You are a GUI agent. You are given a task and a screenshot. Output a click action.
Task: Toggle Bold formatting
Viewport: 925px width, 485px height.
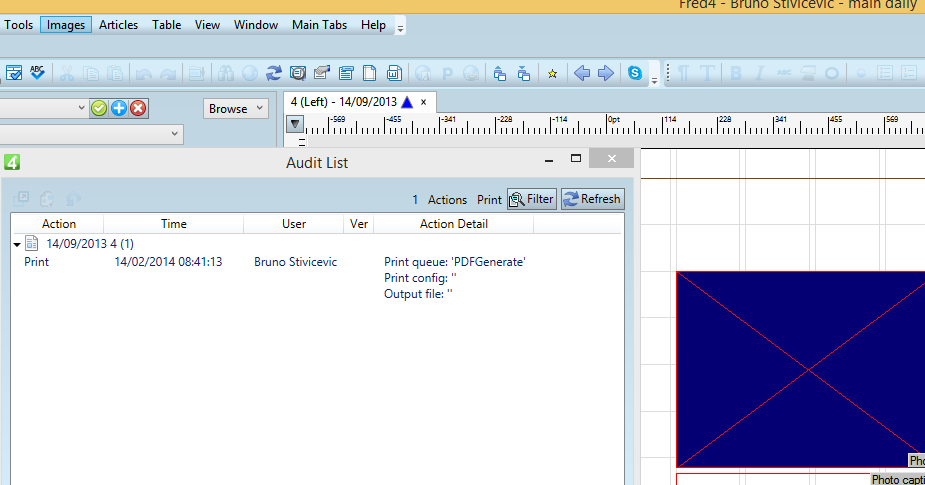pos(736,73)
